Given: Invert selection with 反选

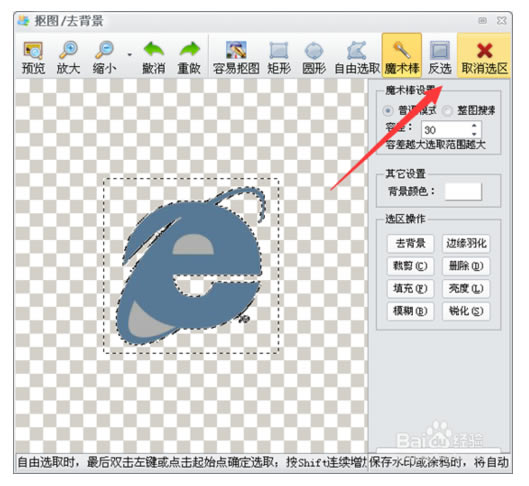Looking at the screenshot, I should (x=440, y=58).
